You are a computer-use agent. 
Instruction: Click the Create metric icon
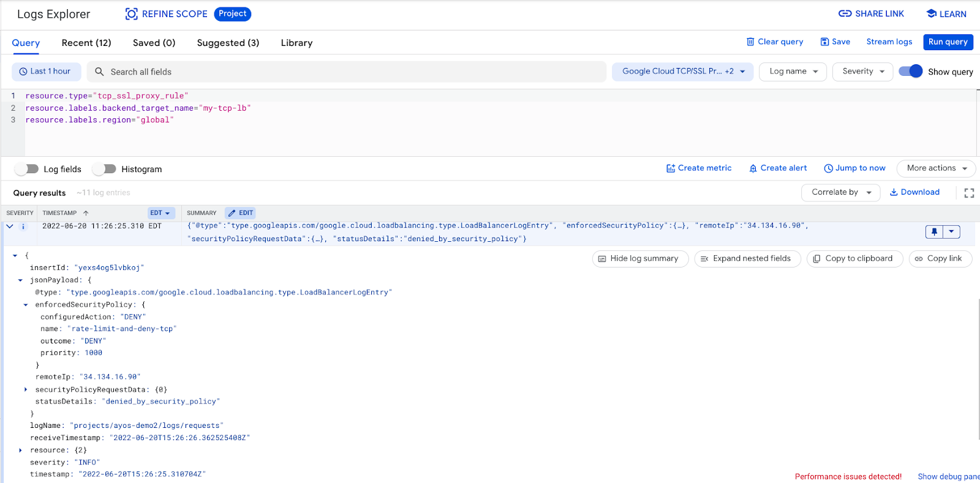(x=671, y=168)
